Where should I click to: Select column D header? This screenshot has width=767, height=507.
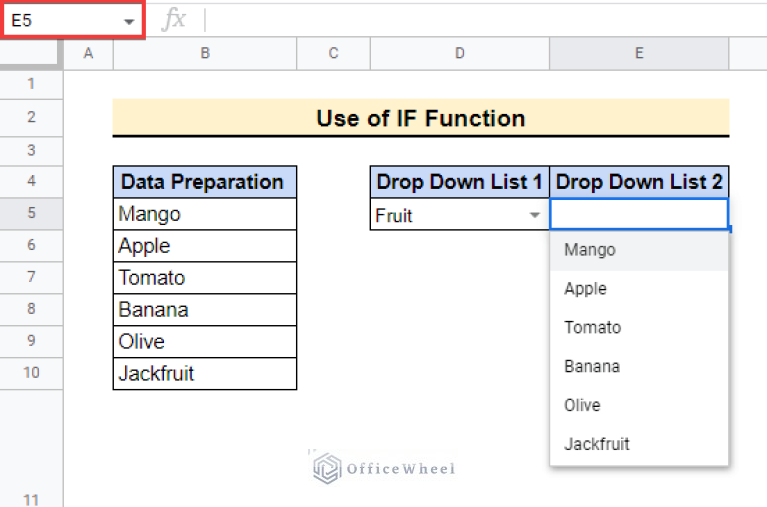coord(459,54)
